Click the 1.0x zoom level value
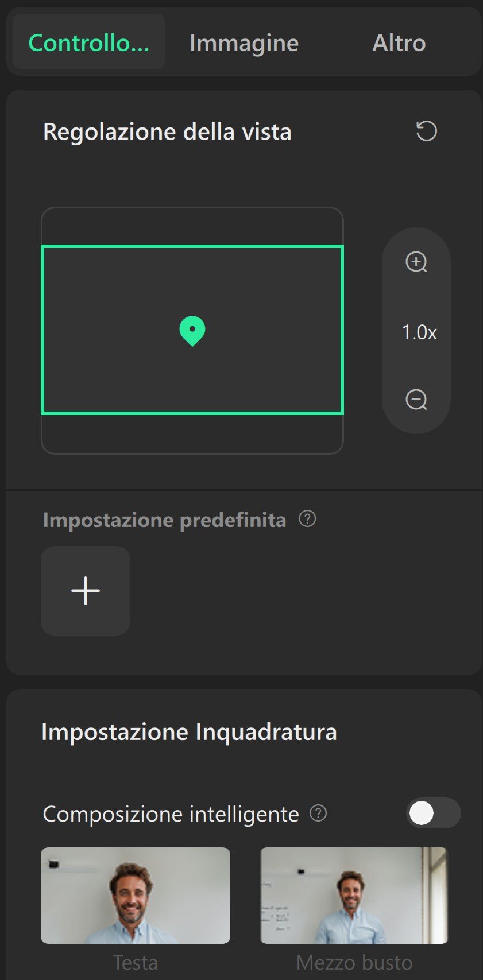The image size is (483, 980). (x=419, y=332)
